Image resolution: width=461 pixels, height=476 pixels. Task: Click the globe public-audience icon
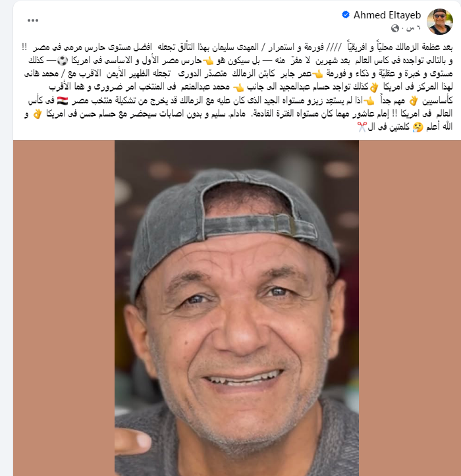394,28
